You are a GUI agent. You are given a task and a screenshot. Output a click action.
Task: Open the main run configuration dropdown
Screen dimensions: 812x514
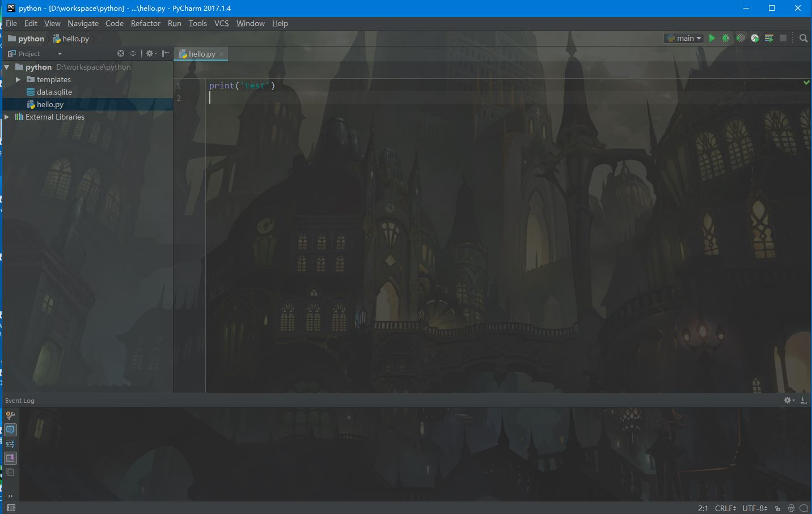(x=684, y=38)
